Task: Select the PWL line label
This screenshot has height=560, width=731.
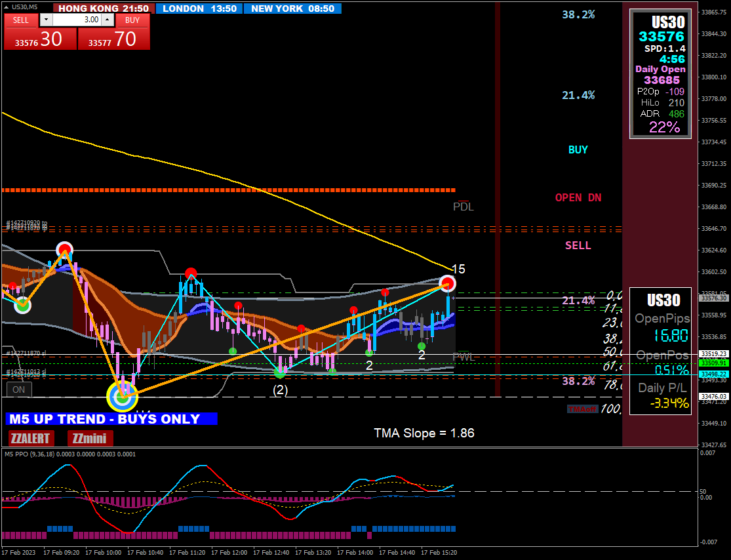Action: coord(464,357)
